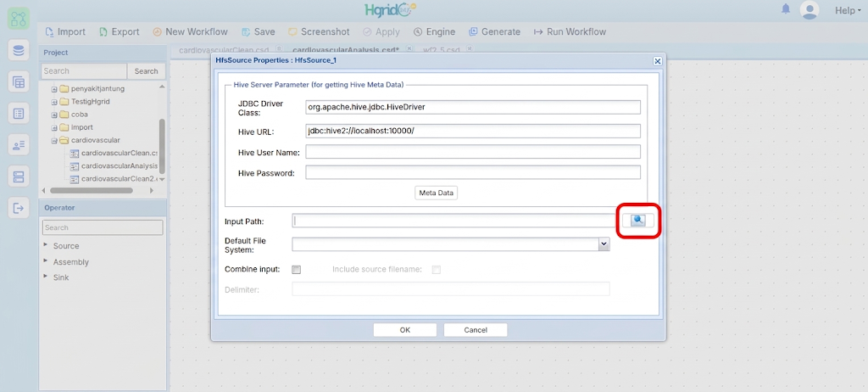Click the project tree scroll-right arrow

(x=151, y=190)
